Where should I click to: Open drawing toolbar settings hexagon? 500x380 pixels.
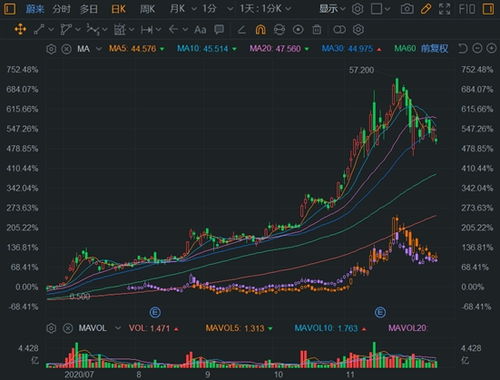coord(358,30)
